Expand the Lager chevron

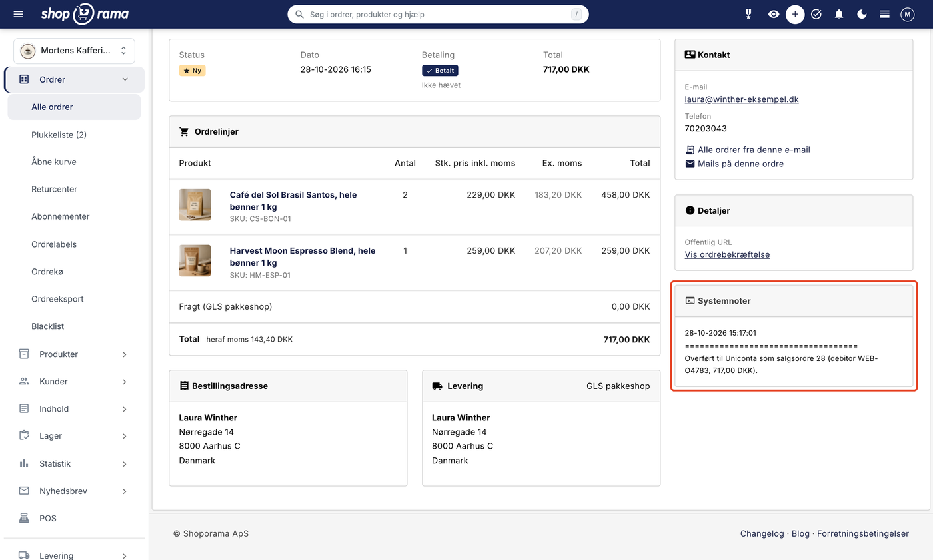125,436
